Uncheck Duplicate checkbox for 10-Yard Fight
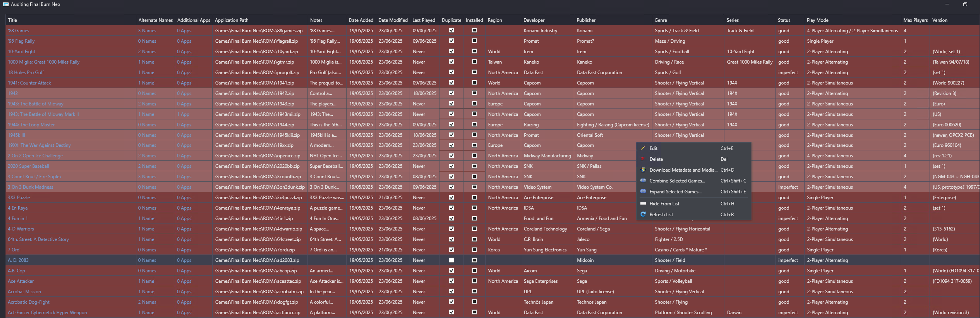This screenshot has height=318, width=980. [451, 51]
